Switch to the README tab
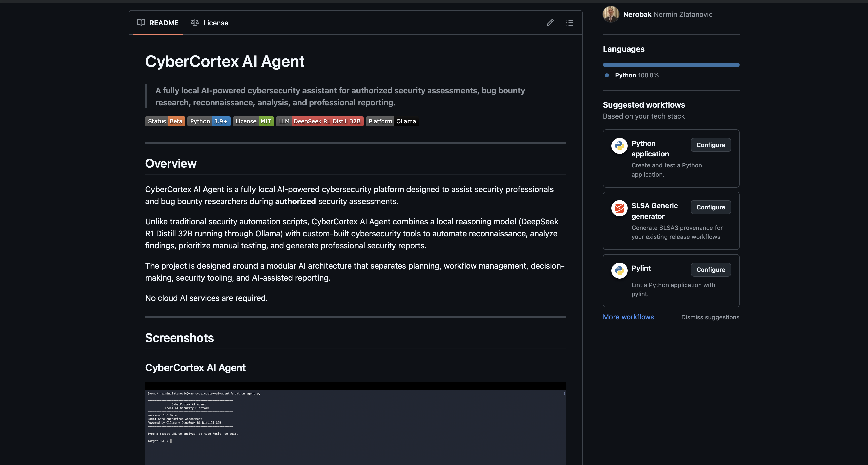 [158, 23]
